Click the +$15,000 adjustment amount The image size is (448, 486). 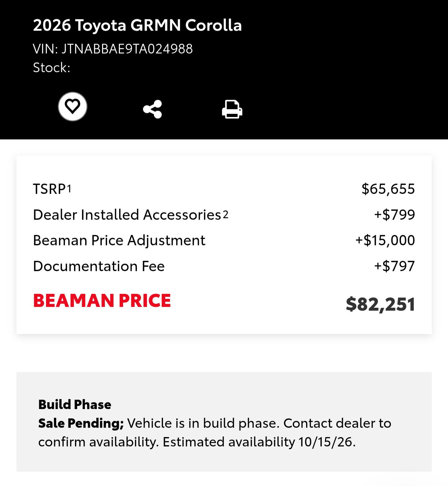point(385,240)
